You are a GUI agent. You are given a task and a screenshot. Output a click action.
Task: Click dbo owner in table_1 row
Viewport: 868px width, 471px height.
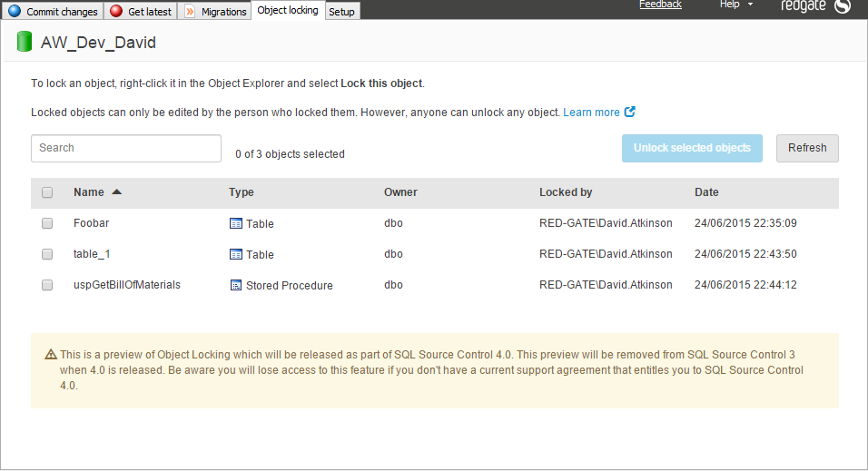[393, 254]
